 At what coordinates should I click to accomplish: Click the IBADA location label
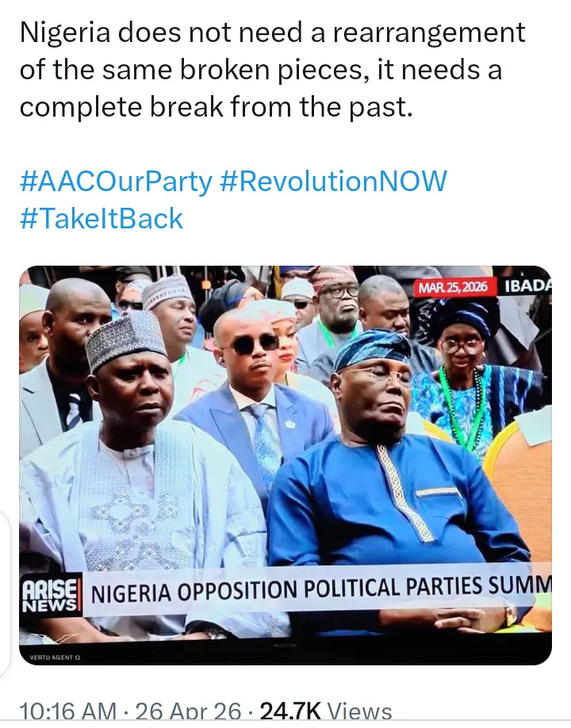click(x=526, y=286)
